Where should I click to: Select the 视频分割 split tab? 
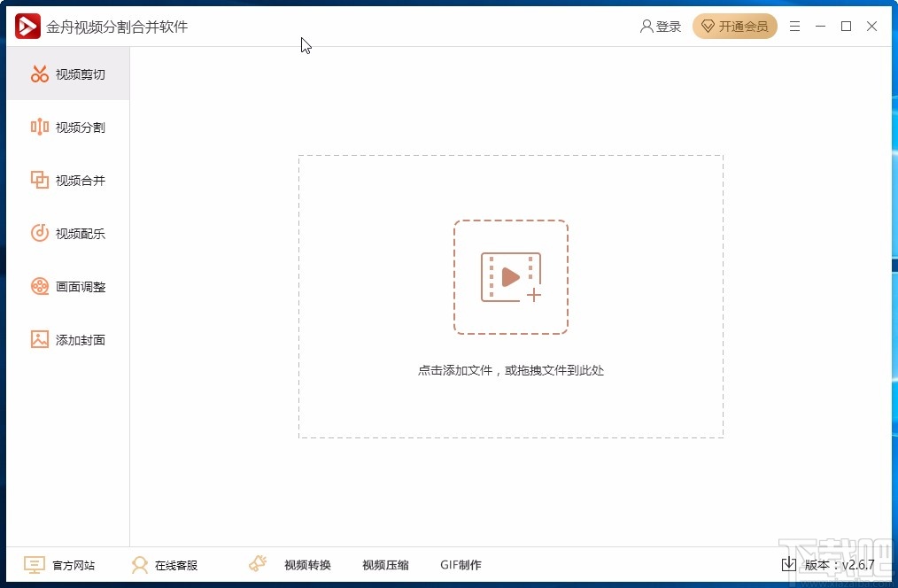[68, 128]
